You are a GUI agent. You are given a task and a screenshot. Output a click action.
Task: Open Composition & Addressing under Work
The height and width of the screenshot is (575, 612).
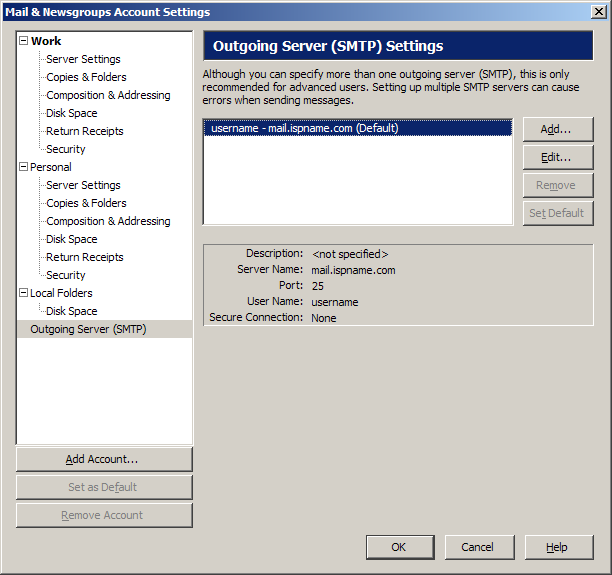coord(108,95)
